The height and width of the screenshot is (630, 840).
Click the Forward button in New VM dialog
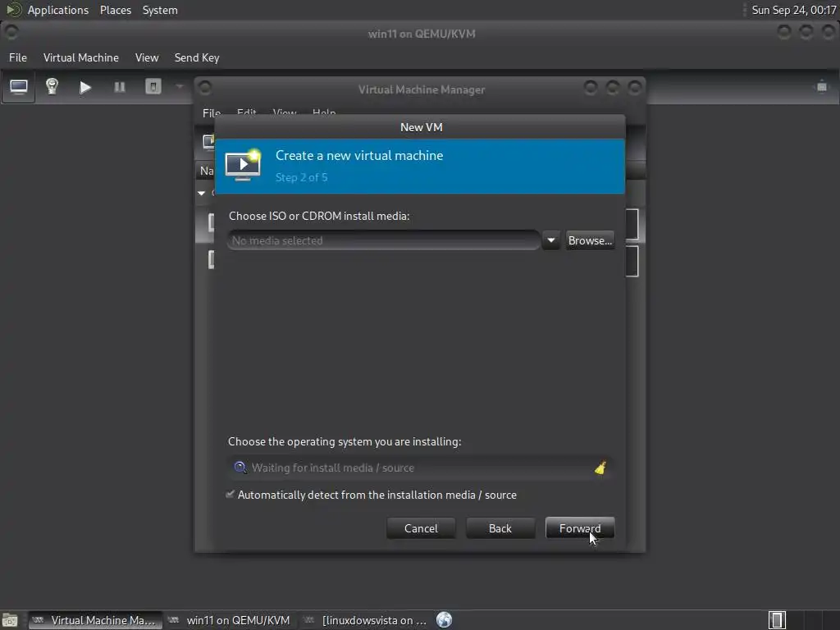580,528
